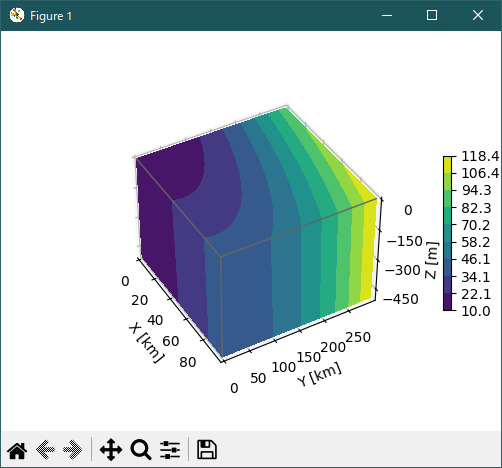The image size is (502, 468).
Task: Minimize the Figure 1 window
Action: [387, 15]
